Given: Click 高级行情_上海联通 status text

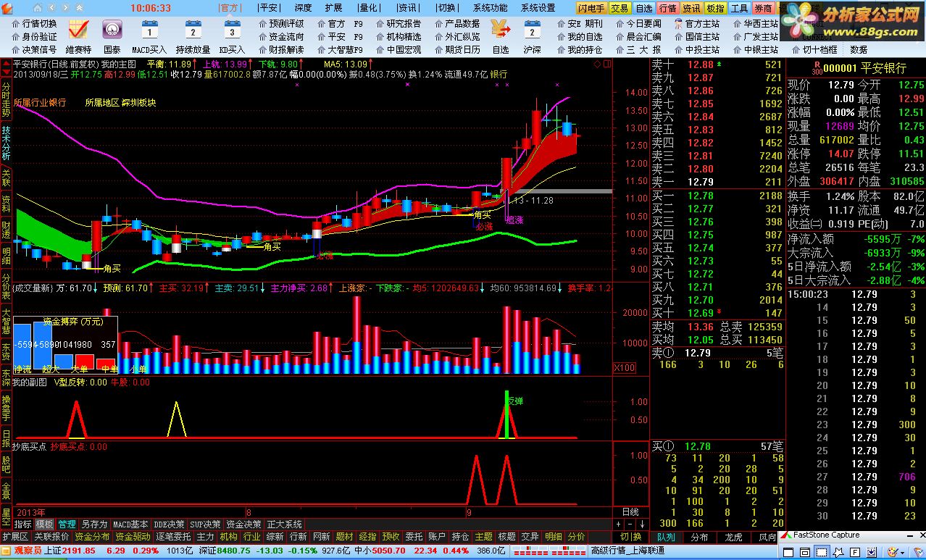Looking at the screenshot, I should 627,551.
